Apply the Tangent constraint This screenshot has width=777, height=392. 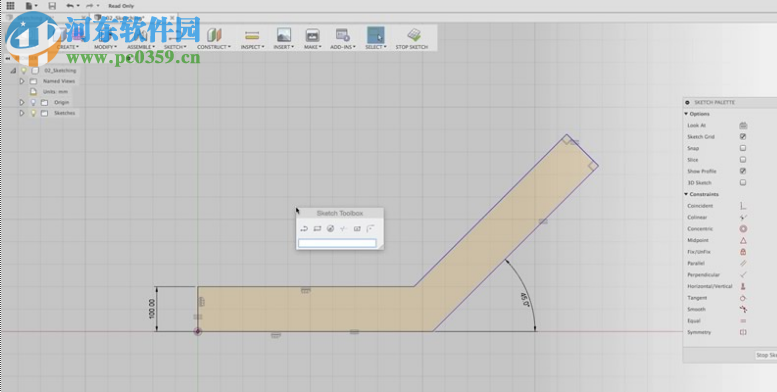click(x=743, y=298)
